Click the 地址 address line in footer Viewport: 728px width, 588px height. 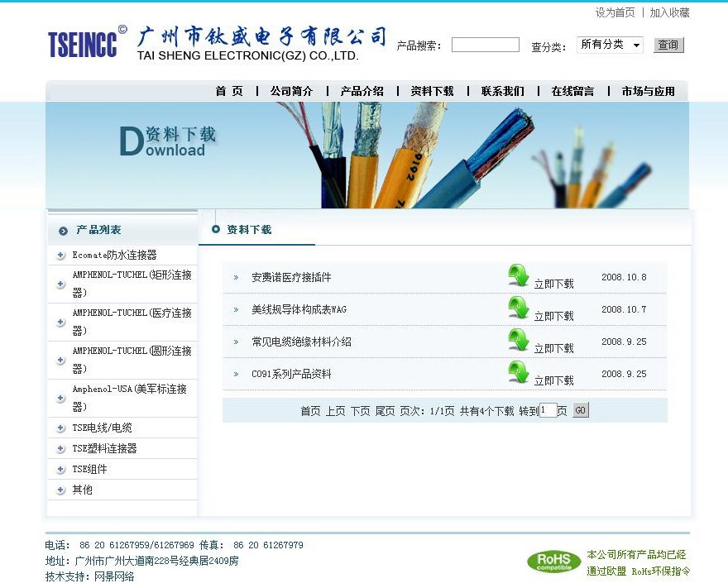[142, 561]
